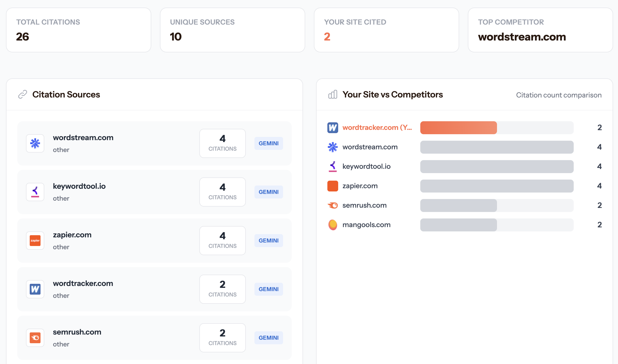Viewport: 618px width, 364px height.
Task: Click the semrush icon in Citation Sources
Action: click(x=35, y=338)
